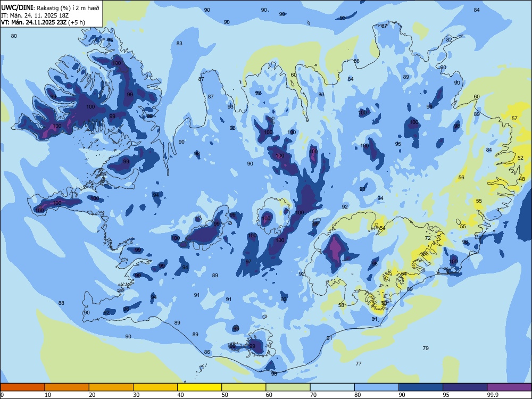Viewport: 532px width, 399px height.
Task: Click the orange 10–20 legend swatch
Action: pos(67,387)
